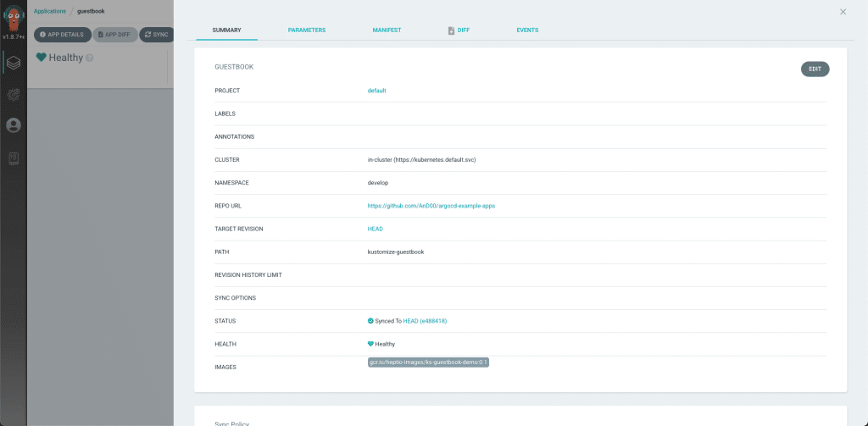Open the GitHub repo URL link
Image resolution: width=868 pixels, height=426 pixels.
[x=431, y=206]
